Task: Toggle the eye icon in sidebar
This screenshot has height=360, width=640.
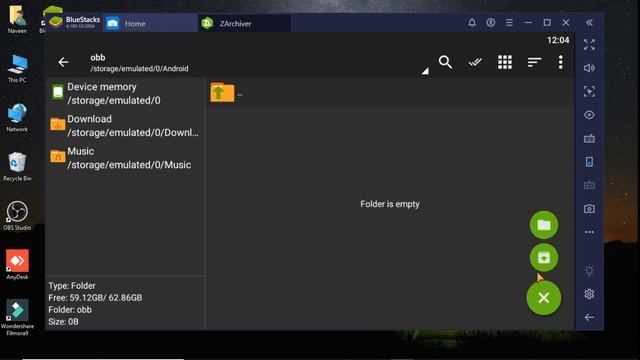Action: [x=589, y=115]
